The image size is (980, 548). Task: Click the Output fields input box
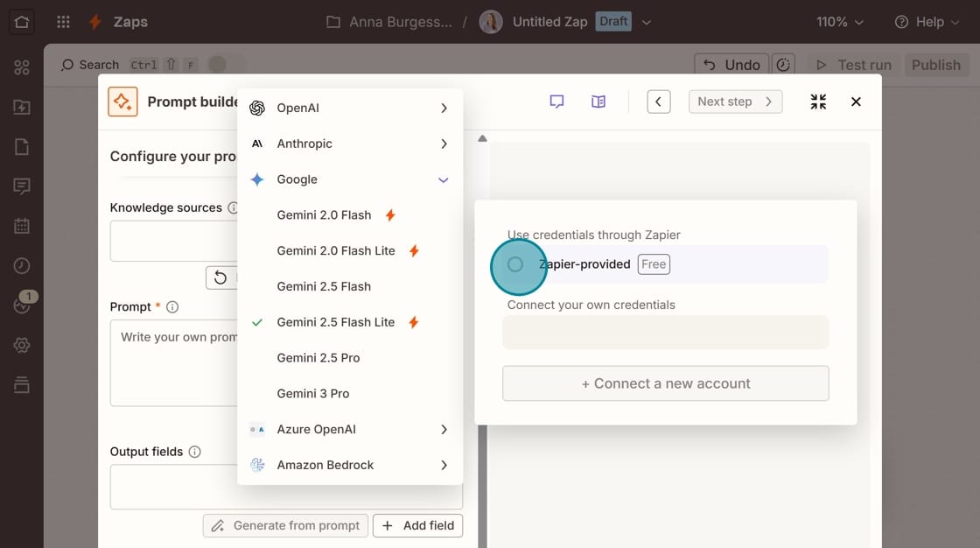(286, 487)
